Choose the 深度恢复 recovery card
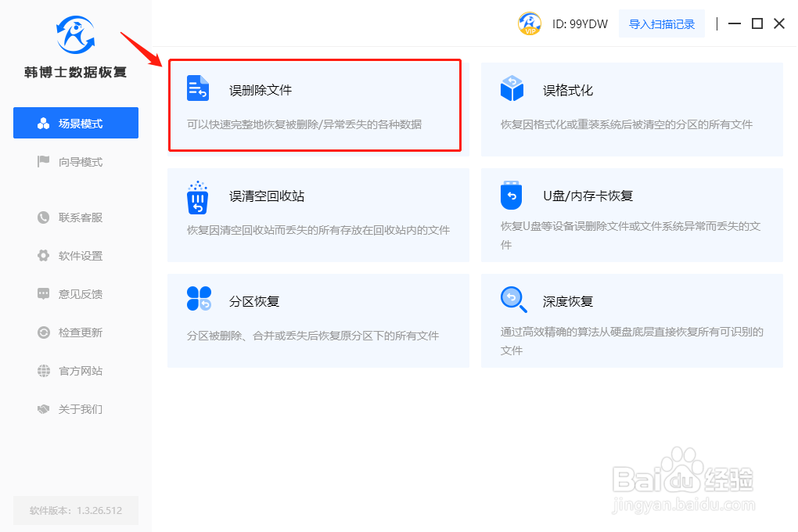The image size is (798, 532). click(x=632, y=321)
